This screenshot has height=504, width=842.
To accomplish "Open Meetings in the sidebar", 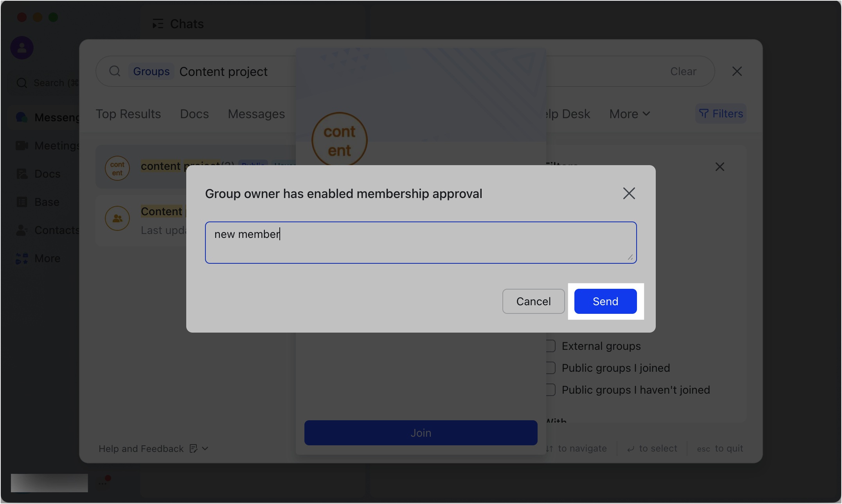I will tap(44, 146).
